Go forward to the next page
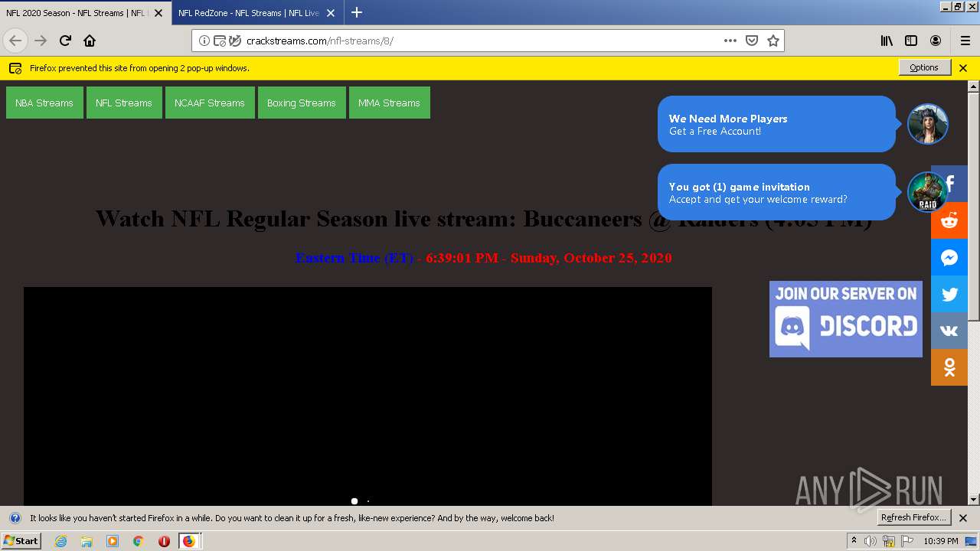The width and height of the screenshot is (980, 551). (x=41, y=41)
